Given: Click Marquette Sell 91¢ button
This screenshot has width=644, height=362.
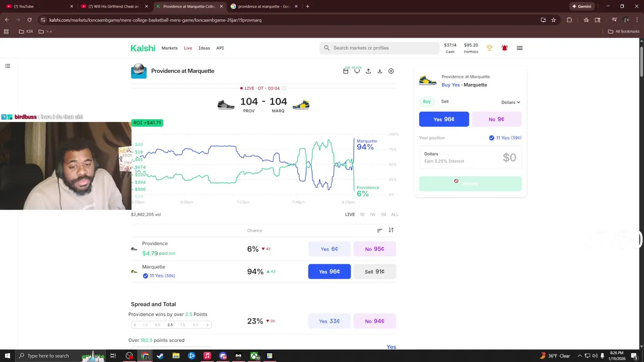Looking at the screenshot, I should point(375,271).
